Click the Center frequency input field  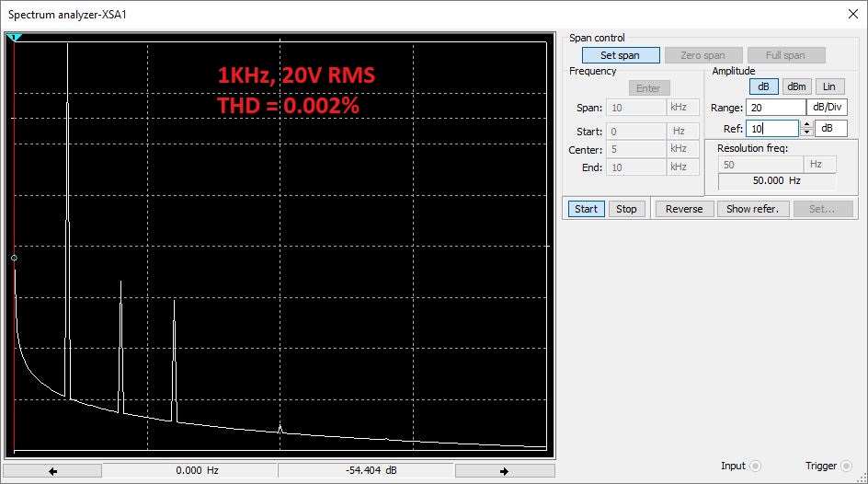[x=636, y=149]
